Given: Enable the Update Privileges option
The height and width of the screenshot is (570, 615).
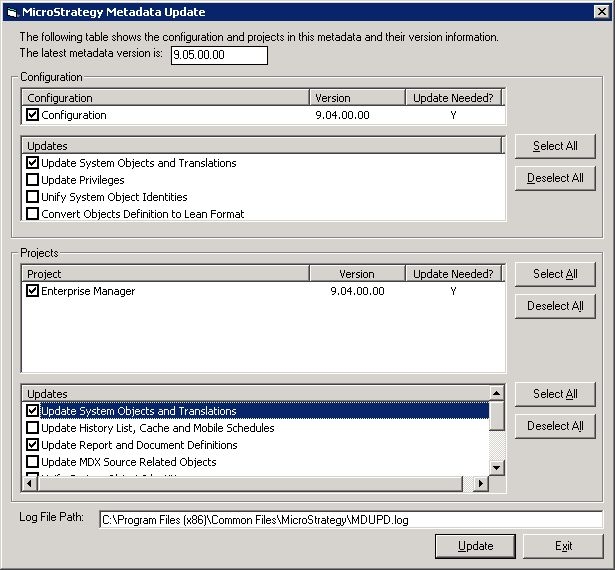Looking at the screenshot, I should click(33, 180).
